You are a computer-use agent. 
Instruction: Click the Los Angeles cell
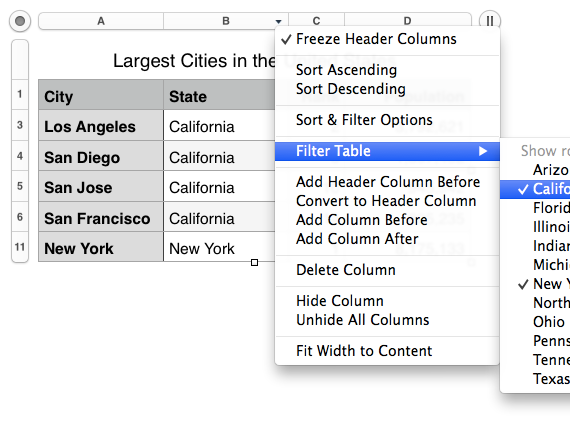[101, 127]
